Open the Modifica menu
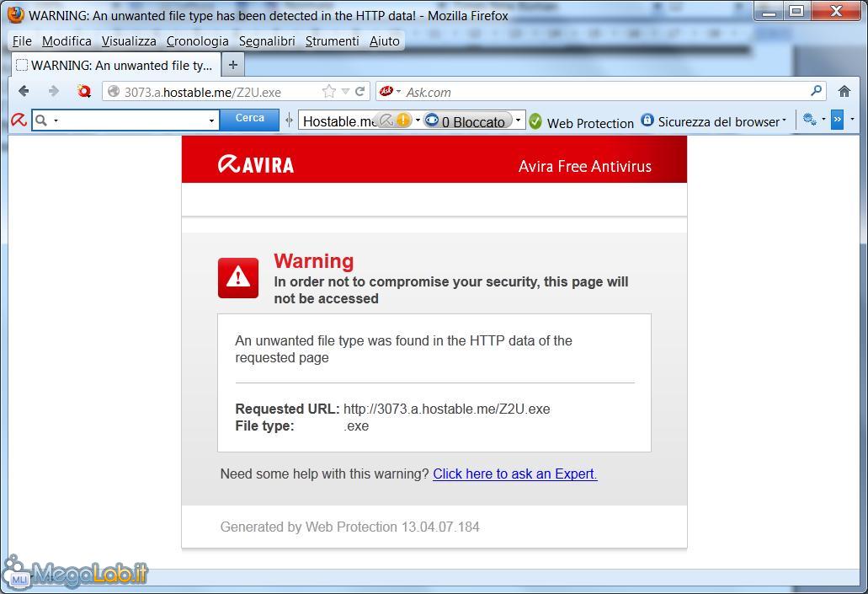868x594 pixels. [67, 41]
